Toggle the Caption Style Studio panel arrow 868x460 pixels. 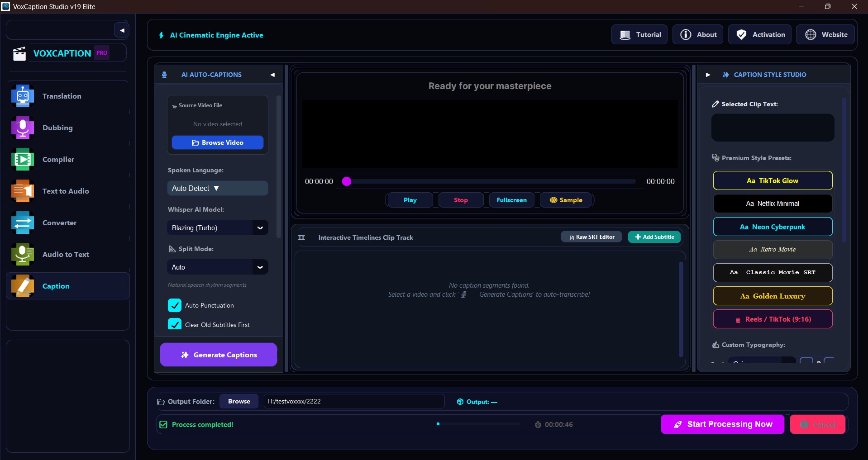coord(708,75)
